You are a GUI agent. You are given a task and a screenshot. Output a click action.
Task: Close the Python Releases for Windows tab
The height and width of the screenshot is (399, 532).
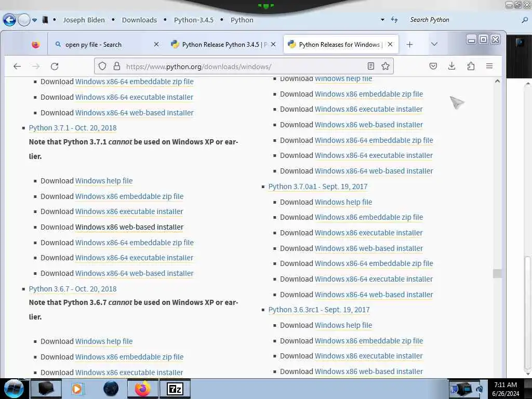tap(390, 45)
